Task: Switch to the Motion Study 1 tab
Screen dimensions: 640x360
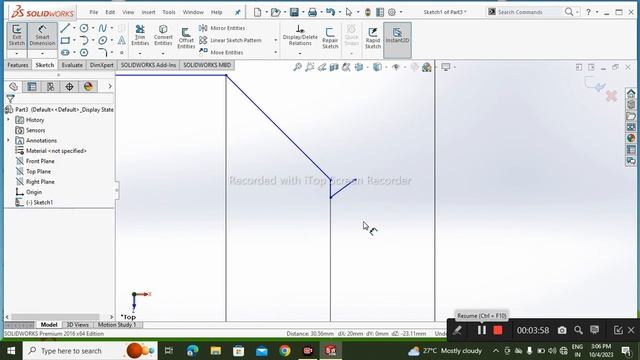Action: pos(117,325)
